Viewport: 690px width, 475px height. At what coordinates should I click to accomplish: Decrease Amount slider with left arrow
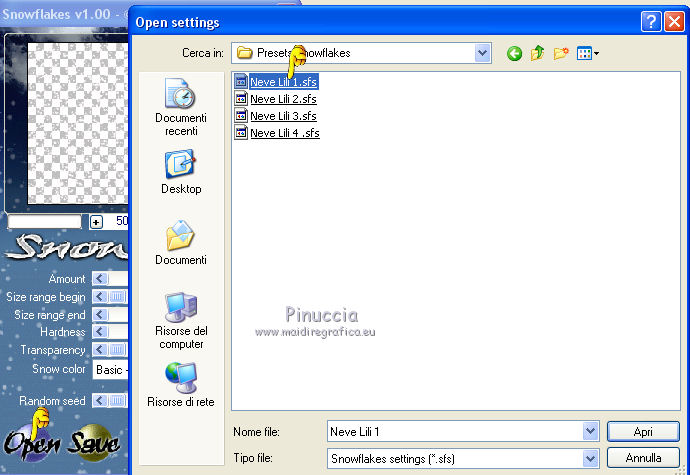point(100,279)
